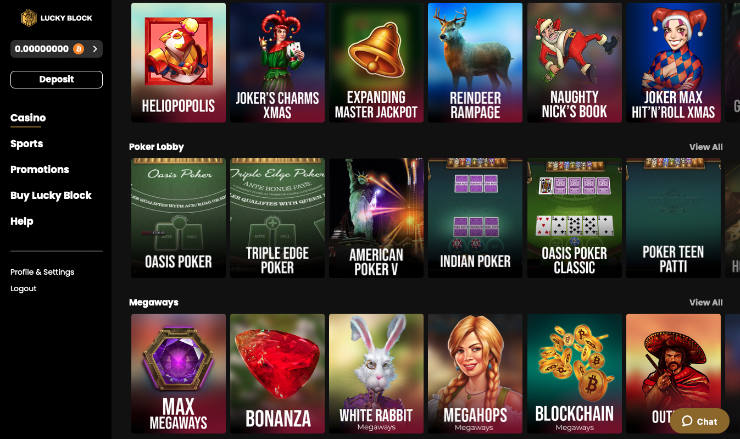The height and width of the screenshot is (439, 740).
Task: Click the Lucky Block logo icon
Action: (29, 18)
